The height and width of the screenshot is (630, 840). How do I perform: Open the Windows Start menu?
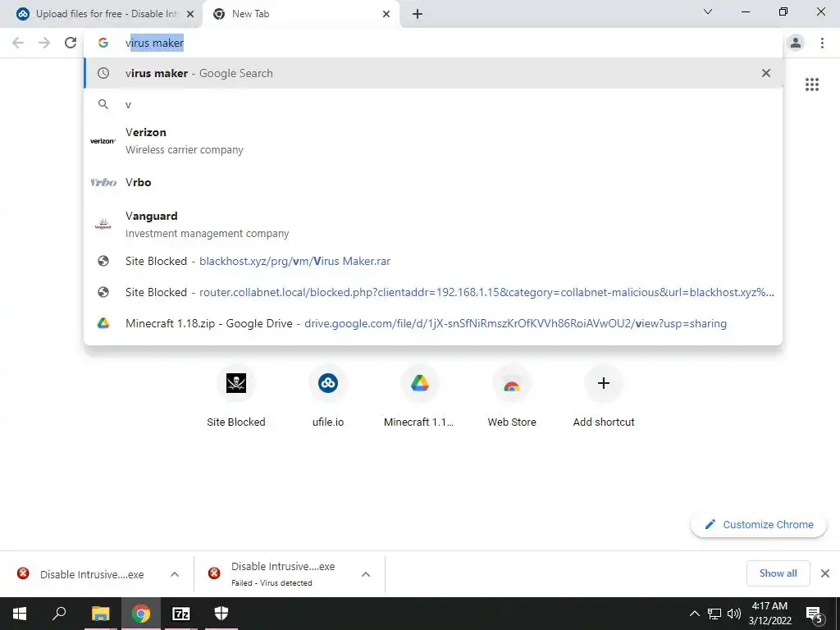tap(20, 614)
